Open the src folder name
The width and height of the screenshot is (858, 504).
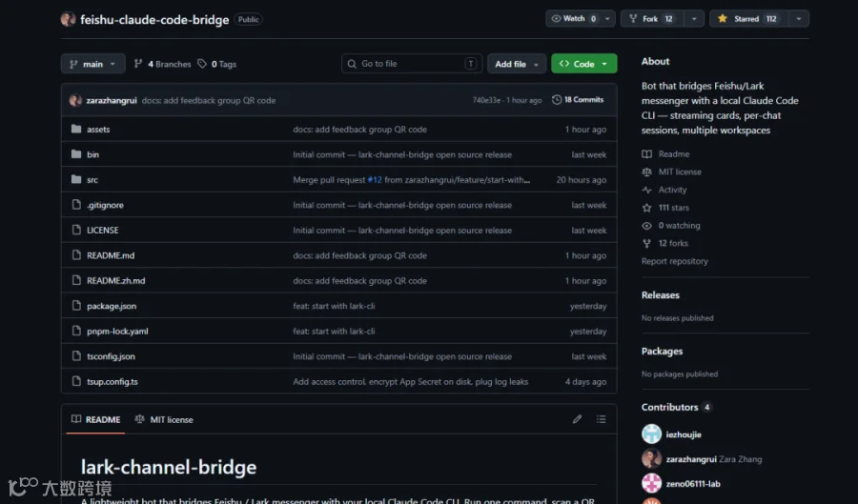(92, 179)
